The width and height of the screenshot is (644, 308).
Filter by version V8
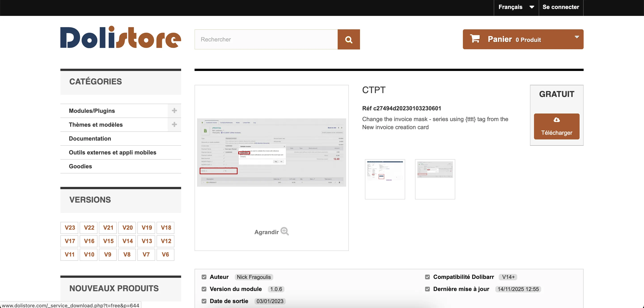pos(127,255)
